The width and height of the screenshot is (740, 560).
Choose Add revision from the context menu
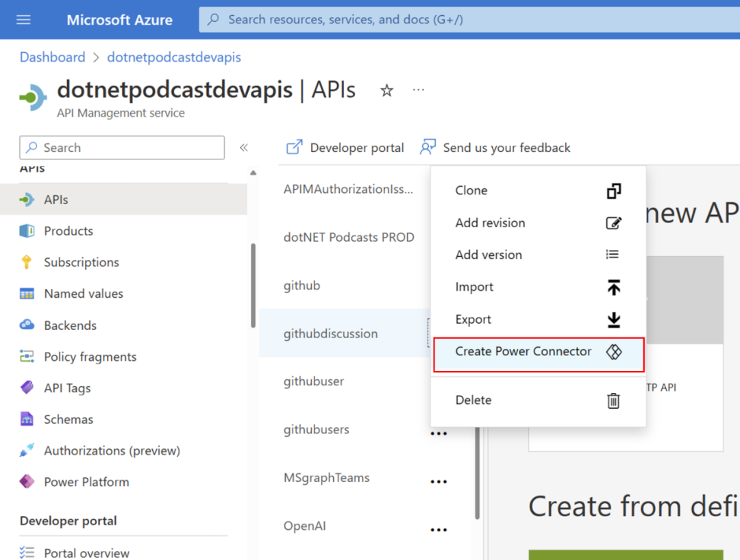[x=538, y=222]
